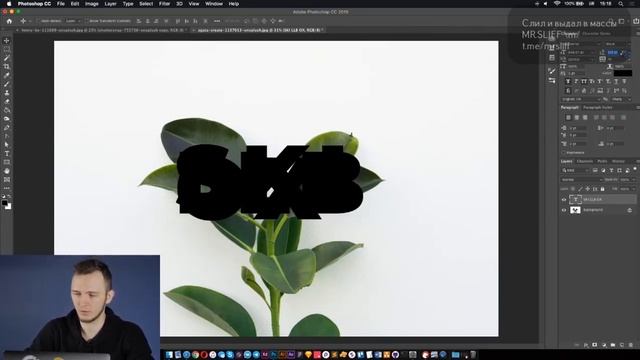The width and height of the screenshot is (640, 360).
Task: Click the Home icon in options bar
Action: click(x=9, y=21)
